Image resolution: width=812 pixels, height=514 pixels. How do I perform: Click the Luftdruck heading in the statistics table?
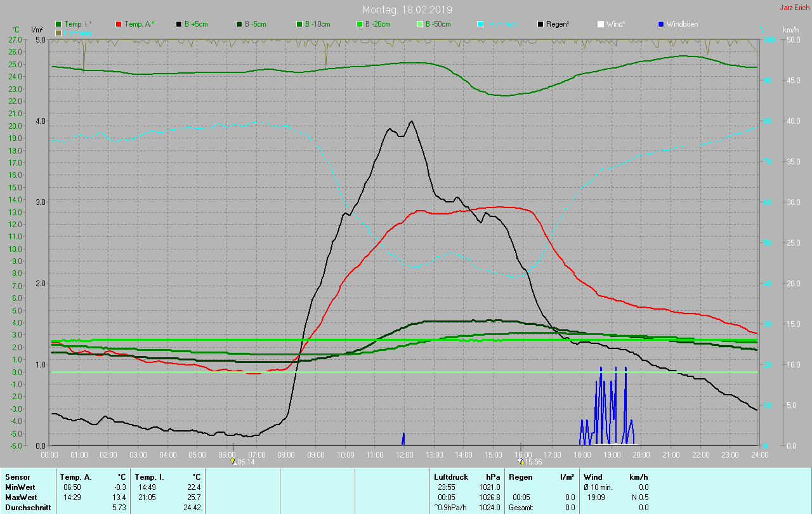[450, 477]
